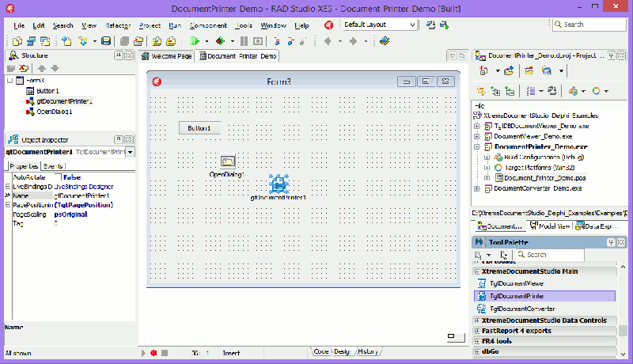Select Document_Printer_Demo.pas in project tree
Image resolution: width=633 pixels, height=364 pixels.
pyautogui.click(x=544, y=178)
